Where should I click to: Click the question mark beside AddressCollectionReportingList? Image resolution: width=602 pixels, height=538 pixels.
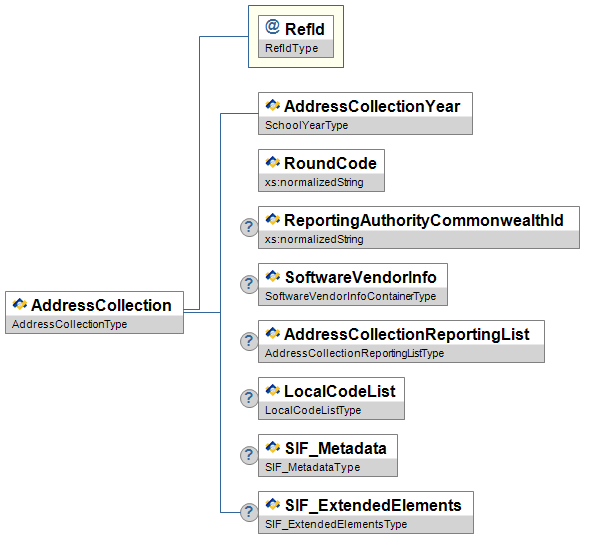(249, 341)
